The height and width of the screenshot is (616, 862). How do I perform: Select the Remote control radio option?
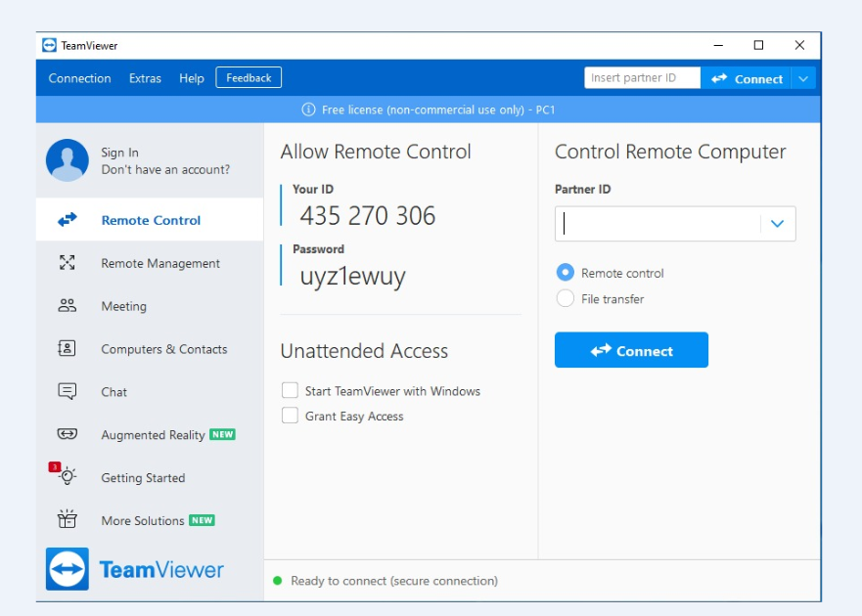pos(566,273)
